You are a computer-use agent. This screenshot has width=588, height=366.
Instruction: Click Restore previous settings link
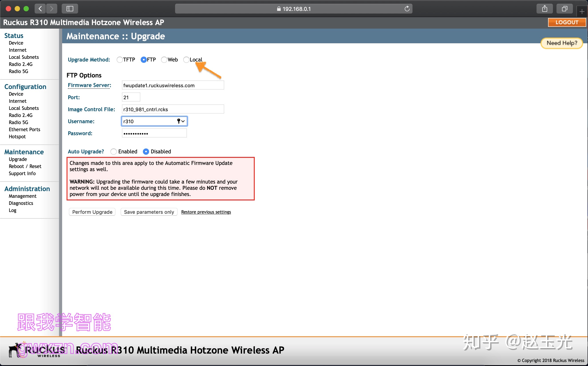[206, 212]
